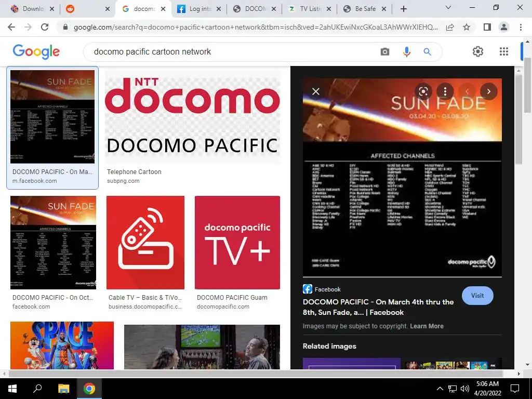Open the tab search dropdown
This screenshot has height=399, width=532.
(448, 7)
